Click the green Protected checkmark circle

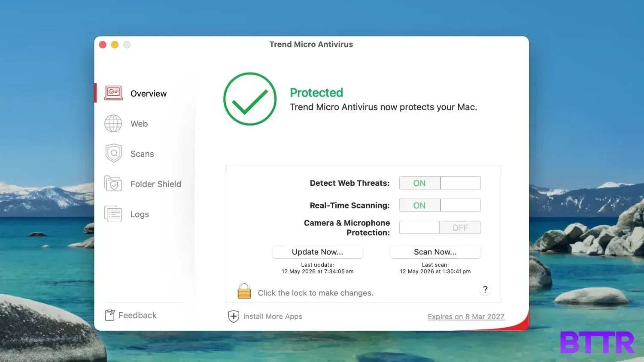click(x=250, y=99)
